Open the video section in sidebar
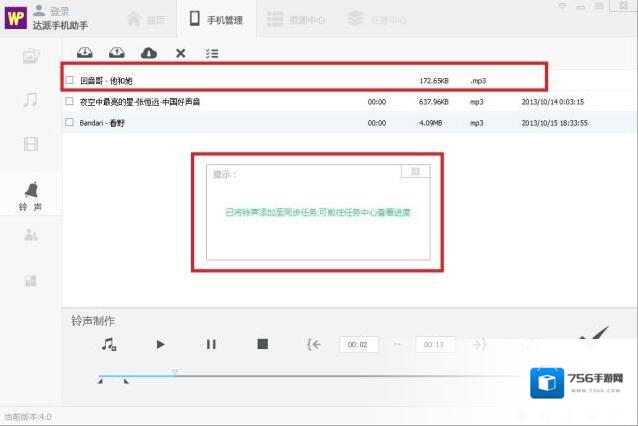Screen dimensions: 638x426 tap(31, 144)
